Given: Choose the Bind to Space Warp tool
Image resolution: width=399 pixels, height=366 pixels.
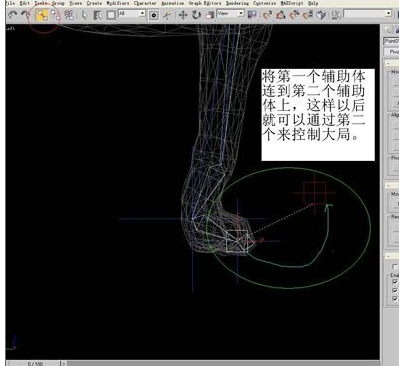Looking at the screenshot, I should point(69,15).
